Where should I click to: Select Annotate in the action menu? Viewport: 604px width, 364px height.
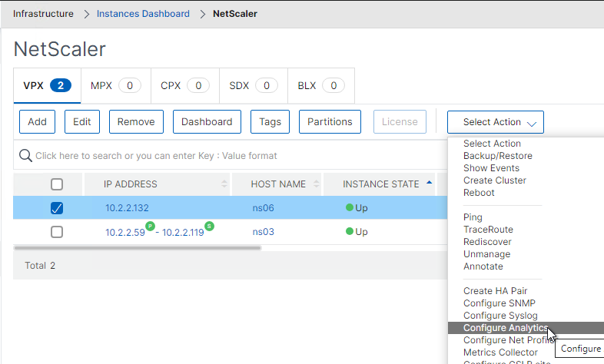tap(483, 266)
